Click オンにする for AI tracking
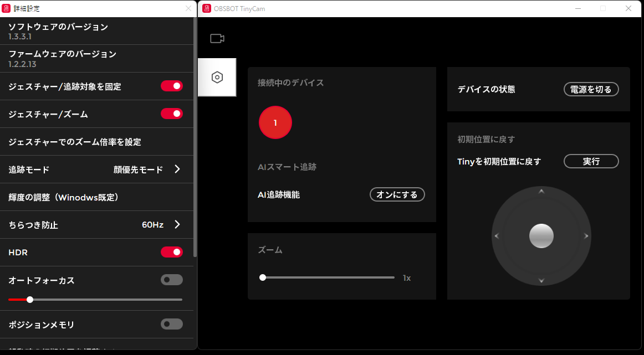Screen dimensions: 644x355 tap(397, 194)
